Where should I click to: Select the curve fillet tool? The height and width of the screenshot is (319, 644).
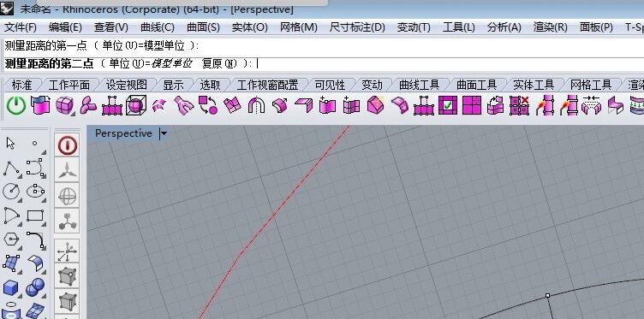click(35, 239)
